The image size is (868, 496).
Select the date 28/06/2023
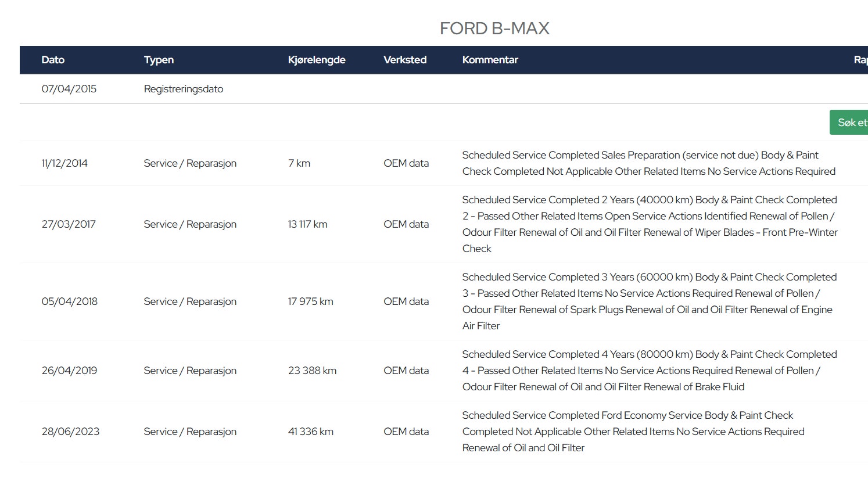pyautogui.click(x=70, y=432)
